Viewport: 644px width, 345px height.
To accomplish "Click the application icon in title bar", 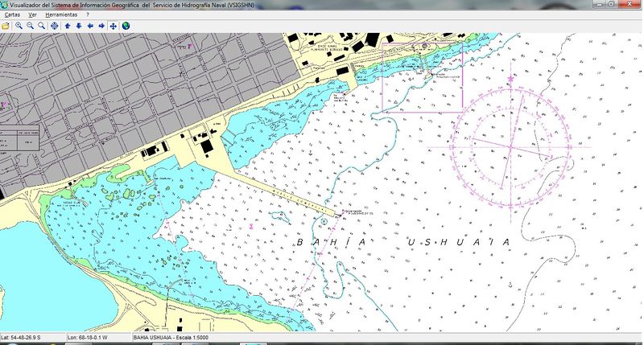I will 5,5.
